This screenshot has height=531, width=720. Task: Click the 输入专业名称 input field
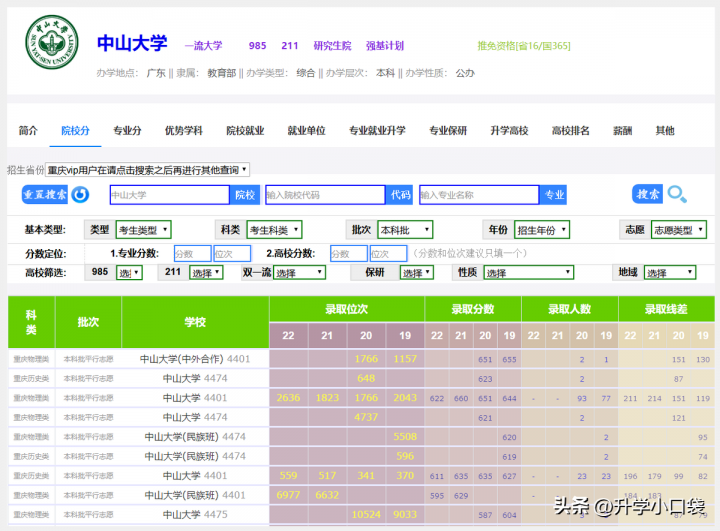pos(479,195)
